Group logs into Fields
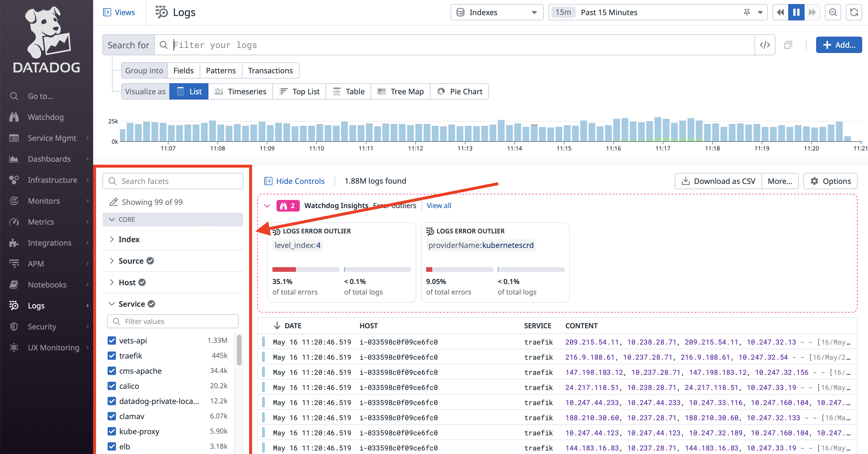Screen dimensions: 868x454 point(183,71)
